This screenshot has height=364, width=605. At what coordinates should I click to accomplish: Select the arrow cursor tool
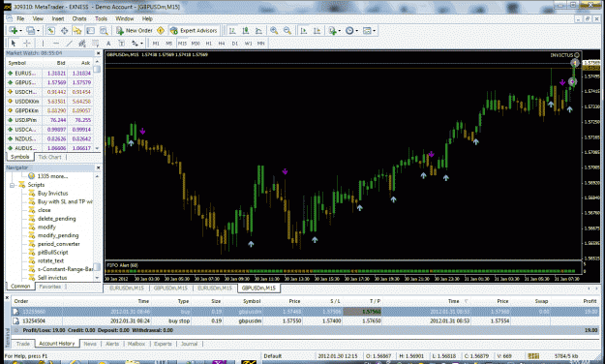(x=14, y=44)
